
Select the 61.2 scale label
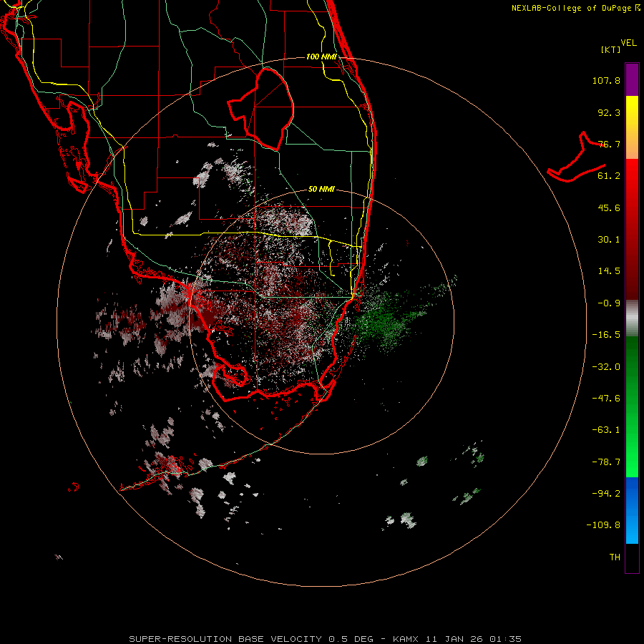pos(609,176)
